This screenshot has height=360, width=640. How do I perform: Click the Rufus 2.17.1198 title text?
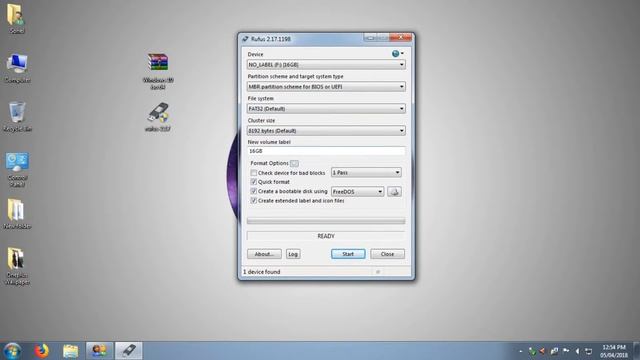click(x=271, y=39)
